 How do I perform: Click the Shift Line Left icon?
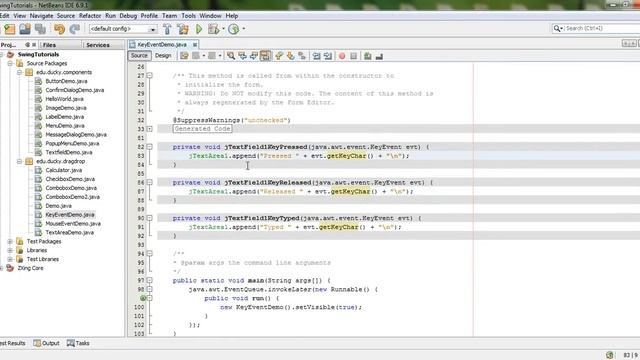click(316, 56)
